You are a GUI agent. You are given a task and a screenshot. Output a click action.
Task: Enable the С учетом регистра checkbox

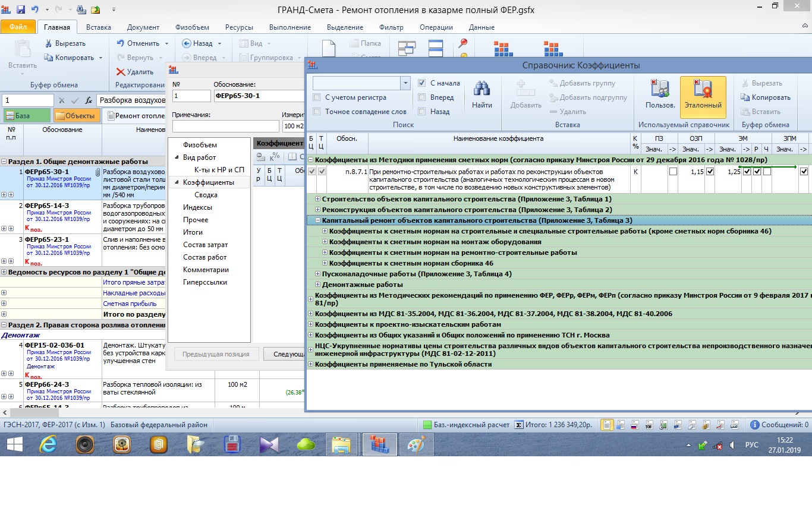point(317,97)
